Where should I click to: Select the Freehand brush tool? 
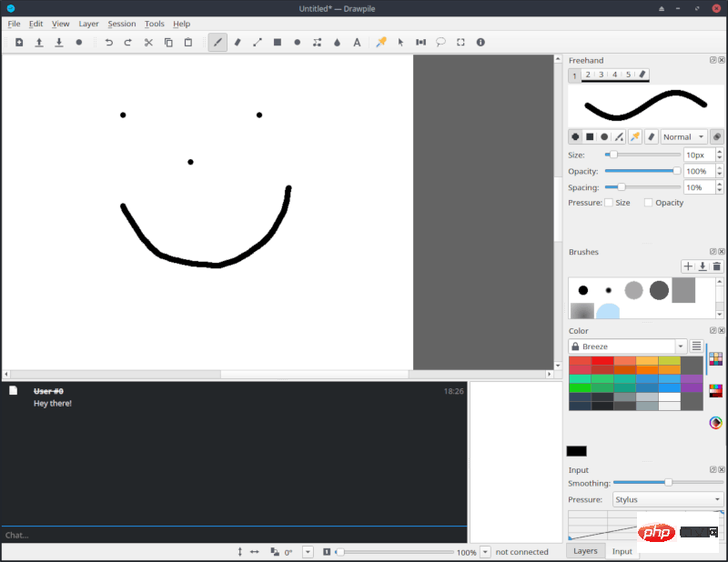pos(217,42)
